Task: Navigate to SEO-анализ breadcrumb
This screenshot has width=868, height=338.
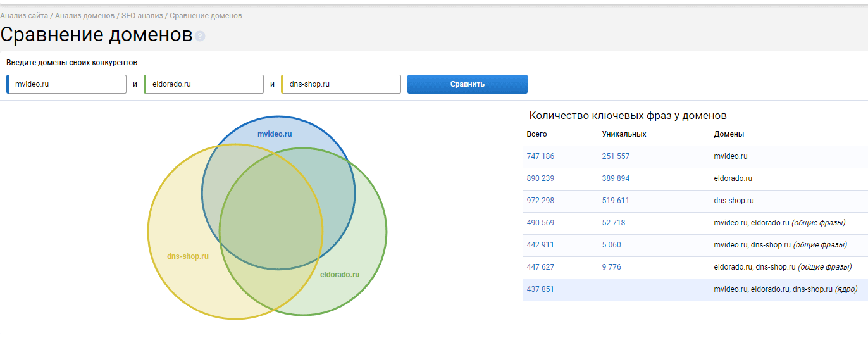Action: (142, 15)
